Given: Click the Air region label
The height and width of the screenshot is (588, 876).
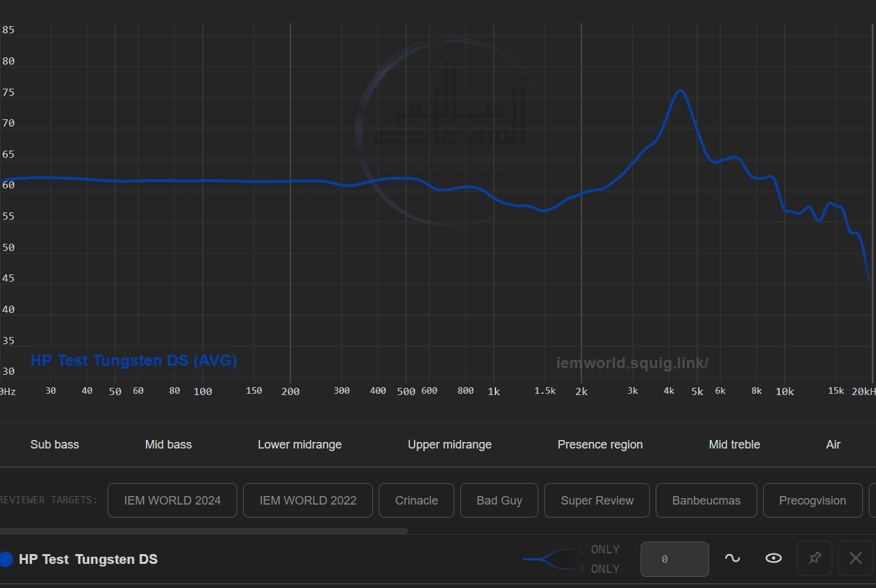Looking at the screenshot, I should tap(833, 445).
